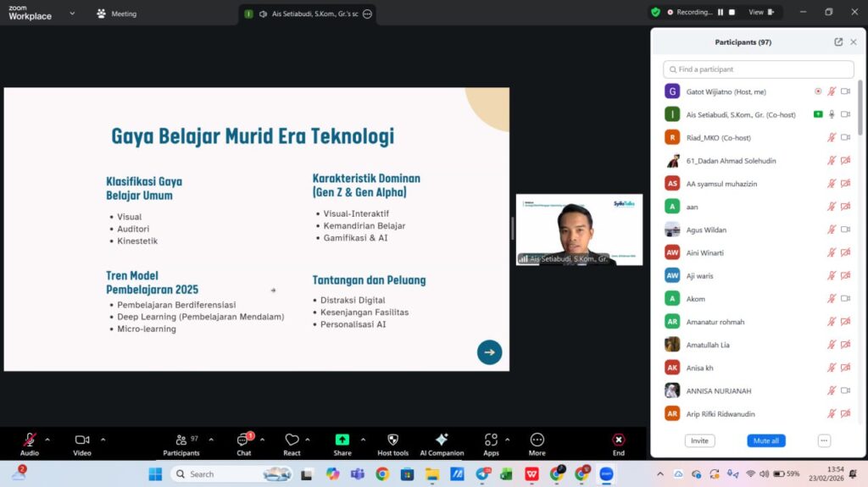Open Host tools shield icon
Image resolution: width=868 pixels, height=487 pixels.
[x=392, y=440]
